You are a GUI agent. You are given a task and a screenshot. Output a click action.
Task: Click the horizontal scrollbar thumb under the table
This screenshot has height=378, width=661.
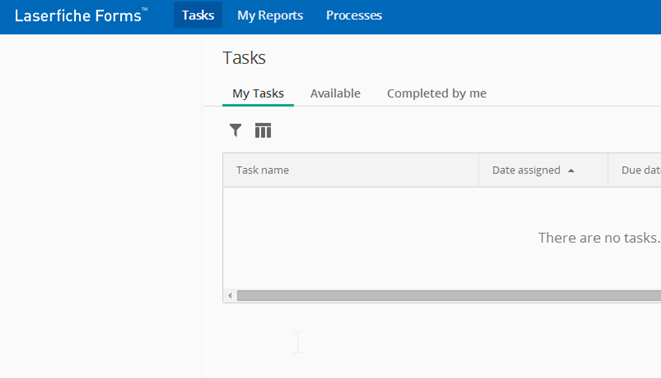449,295
